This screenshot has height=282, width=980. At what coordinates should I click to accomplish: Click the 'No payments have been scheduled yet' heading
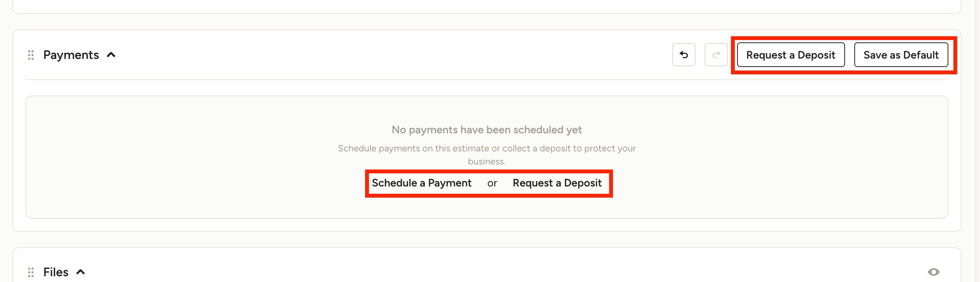point(487,130)
